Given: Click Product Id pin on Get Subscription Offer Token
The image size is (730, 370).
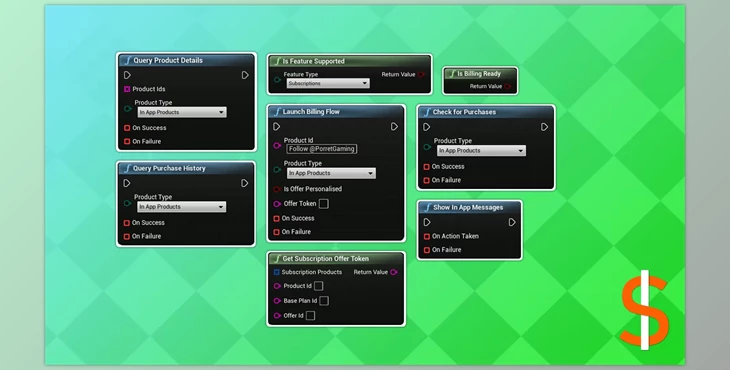Looking at the screenshot, I should click(277, 286).
